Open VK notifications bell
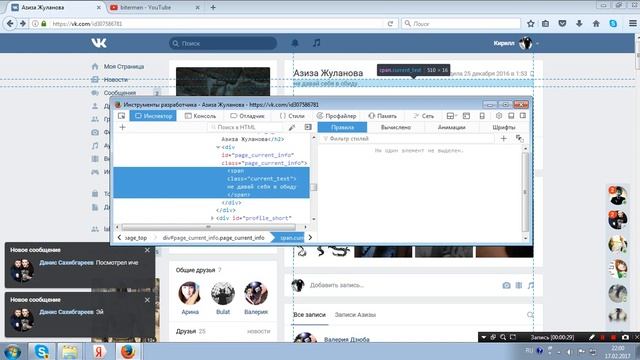Image resolution: width=640 pixels, height=360 pixels. [295, 43]
